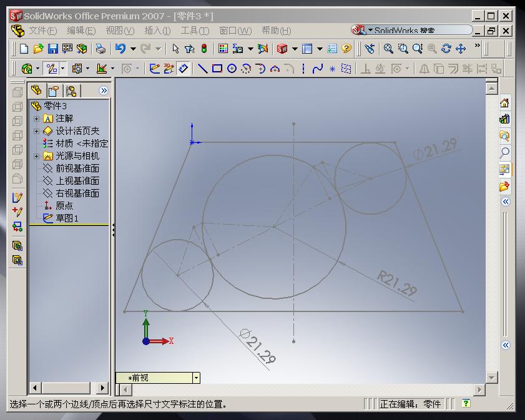Viewport: 525px width, 420px height.
Task: Open the view orientation dropdown showing *前视
Action: 196,378
